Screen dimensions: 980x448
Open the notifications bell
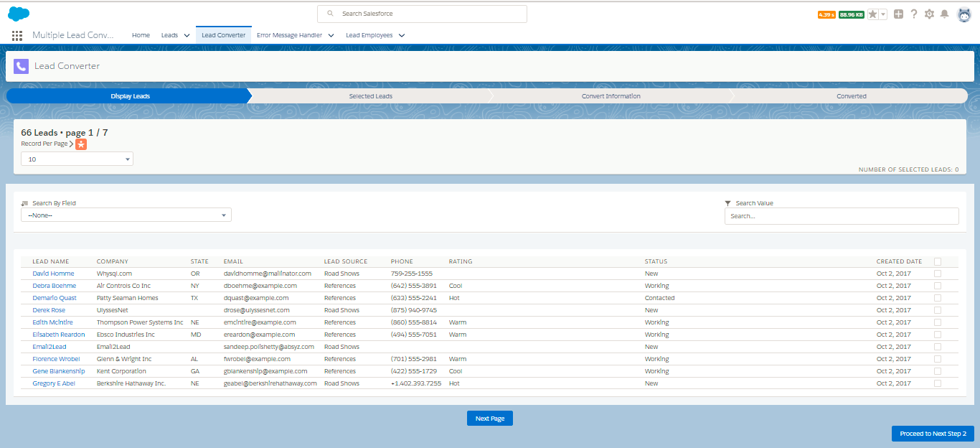click(x=944, y=14)
